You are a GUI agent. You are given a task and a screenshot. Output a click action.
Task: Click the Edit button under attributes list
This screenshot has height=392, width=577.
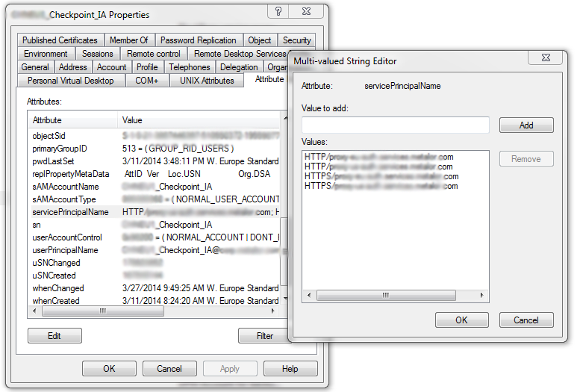point(54,336)
